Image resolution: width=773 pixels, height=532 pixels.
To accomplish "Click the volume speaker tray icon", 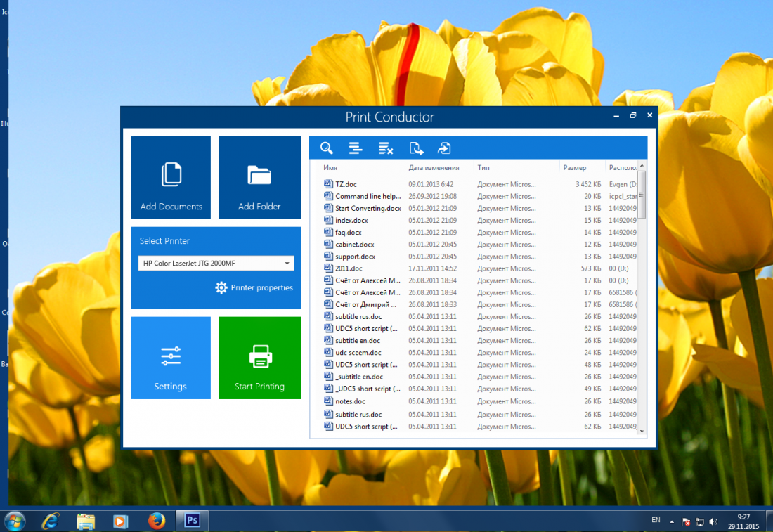I will tap(713, 521).
